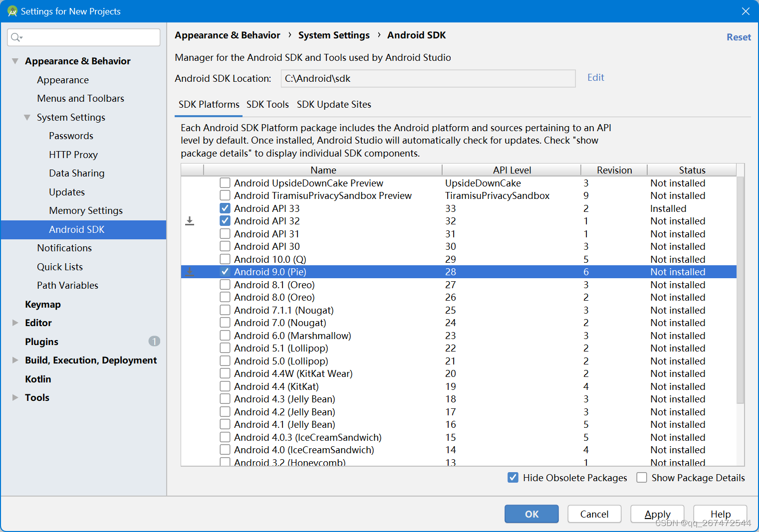Switch to the SDK Update Sites tab

pos(334,104)
